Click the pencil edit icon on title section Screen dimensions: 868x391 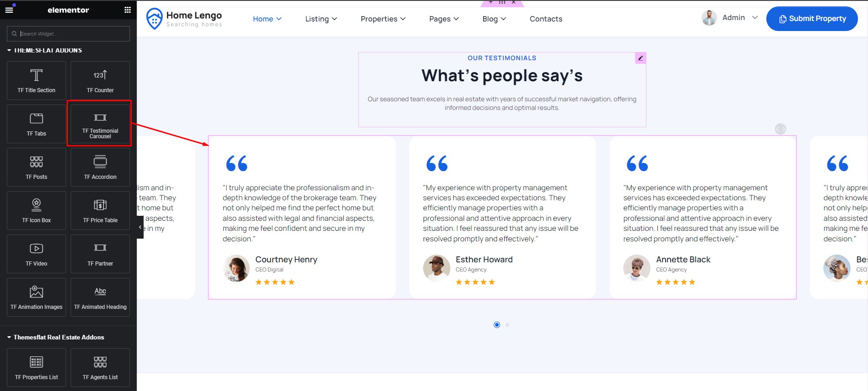[641, 58]
